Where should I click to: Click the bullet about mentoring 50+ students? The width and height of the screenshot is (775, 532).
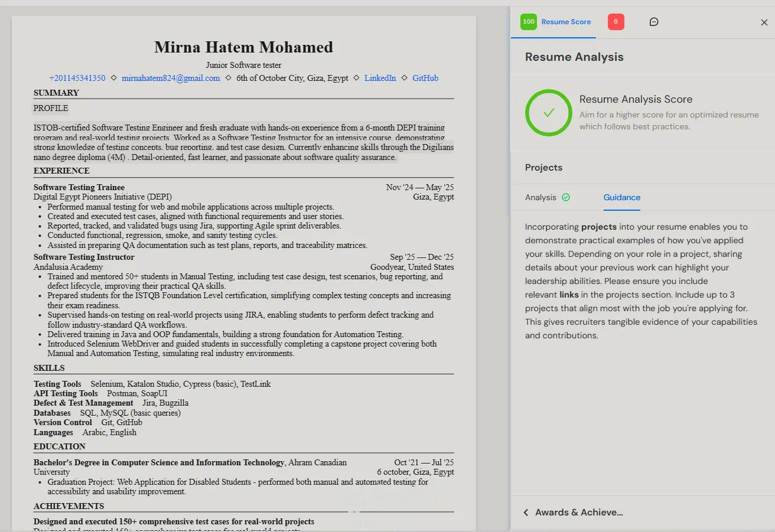[245, 281]
